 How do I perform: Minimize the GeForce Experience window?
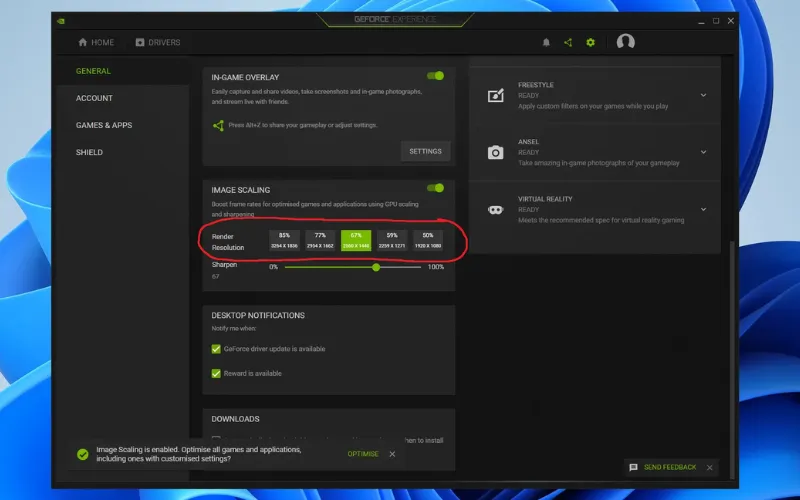pos(701,21)
